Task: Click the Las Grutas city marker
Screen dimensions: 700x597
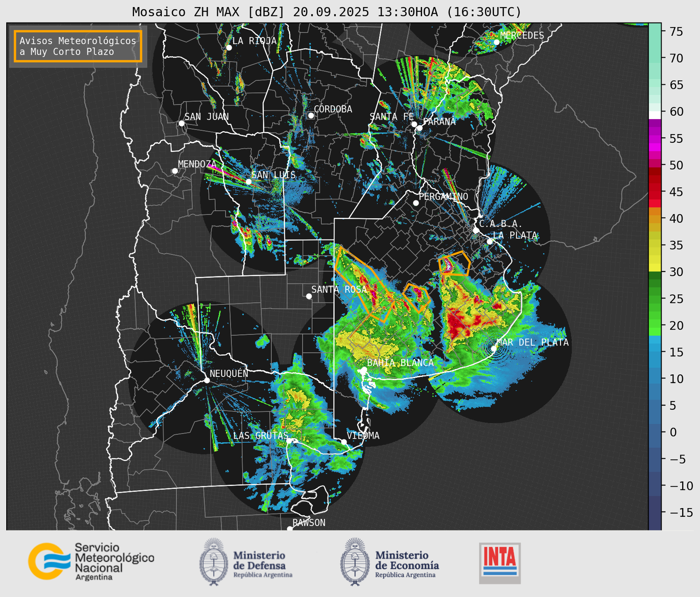Action: coord(289,440)
